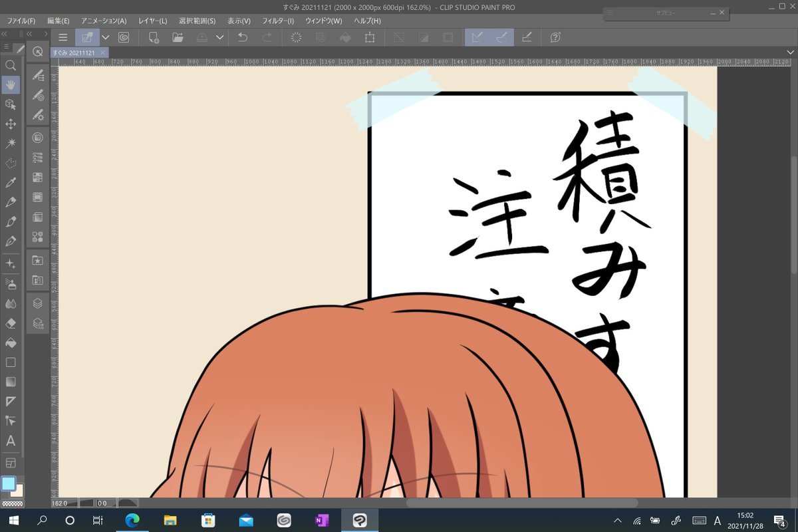This screenshot has width=798, height=532.
Task: Collapse the tool palette left double-chevron
Action: pos(4,35)
